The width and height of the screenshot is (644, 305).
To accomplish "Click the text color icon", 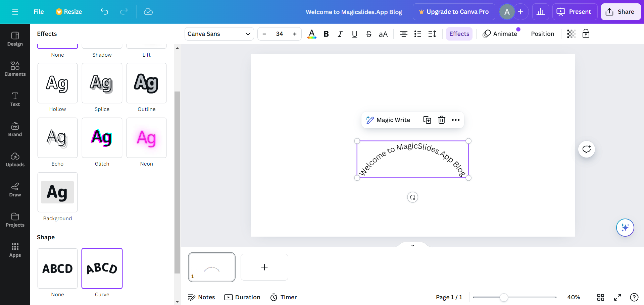I will pos(312,34).
